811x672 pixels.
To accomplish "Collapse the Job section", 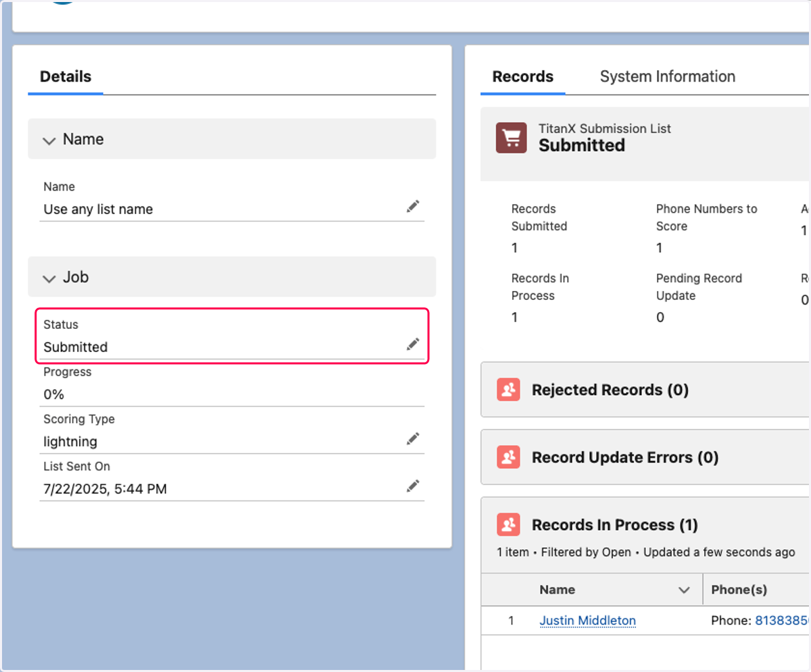I will click(x=49, y=278).
